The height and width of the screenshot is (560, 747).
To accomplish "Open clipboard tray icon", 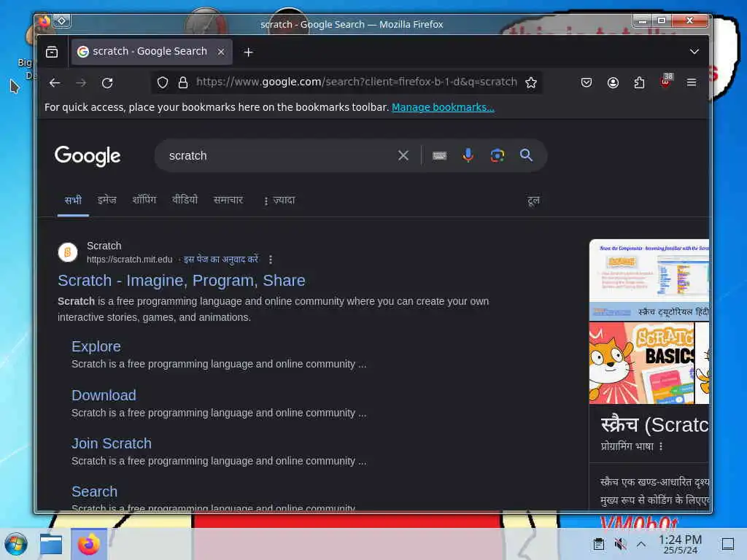I will coord(598,544).
